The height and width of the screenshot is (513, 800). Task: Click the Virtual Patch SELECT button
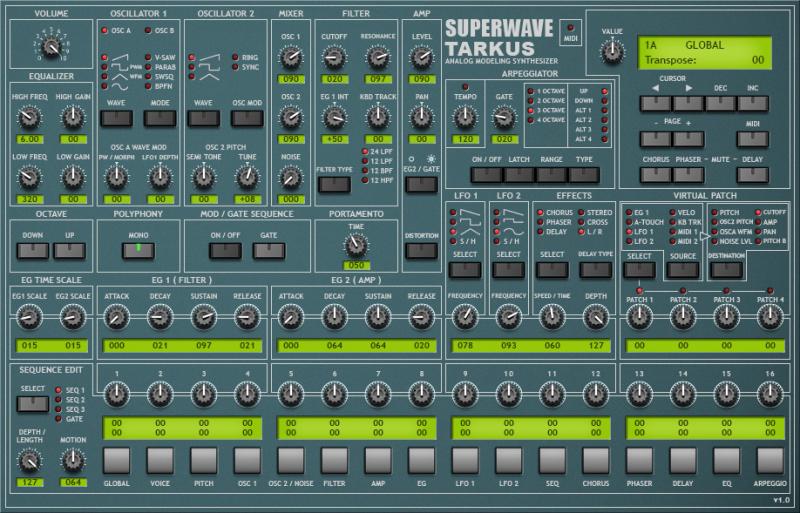pyautogui.click(x=639, y=270)
